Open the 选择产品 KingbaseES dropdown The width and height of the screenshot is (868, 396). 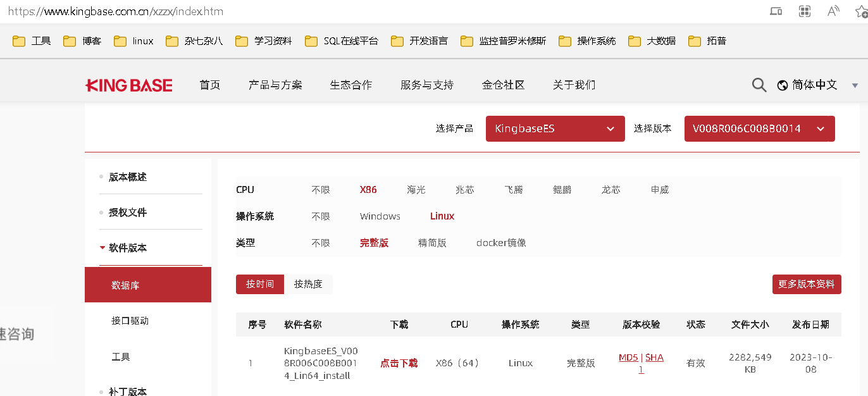tap(555, 128)
